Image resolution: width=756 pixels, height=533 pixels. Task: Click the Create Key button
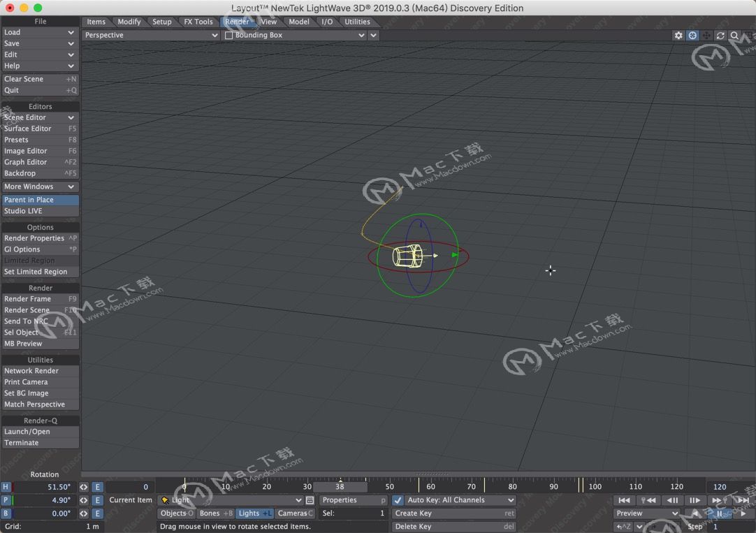(x=453, y=513)
